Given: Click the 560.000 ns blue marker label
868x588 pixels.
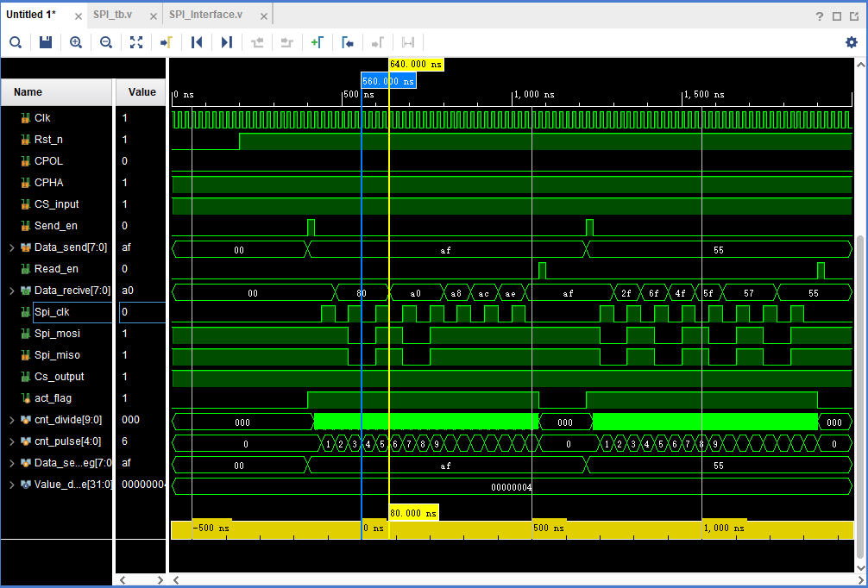Looking at the screenshot, I should (388, 81).
